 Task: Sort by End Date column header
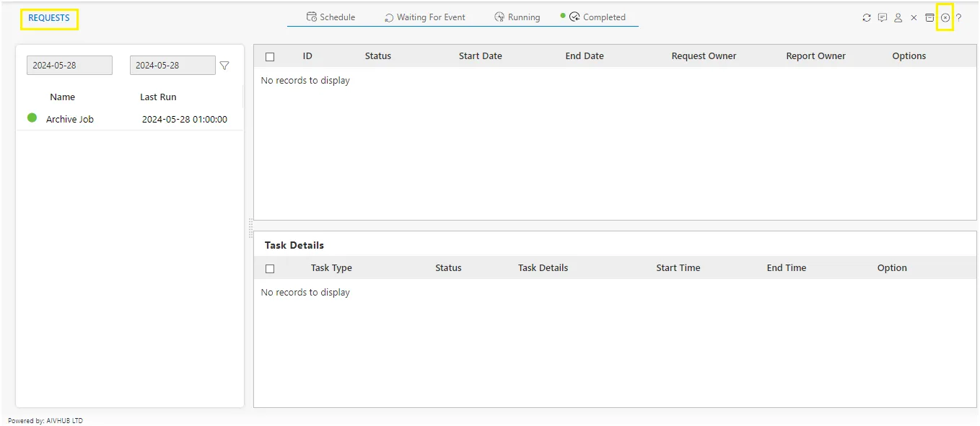pos(585,56)
